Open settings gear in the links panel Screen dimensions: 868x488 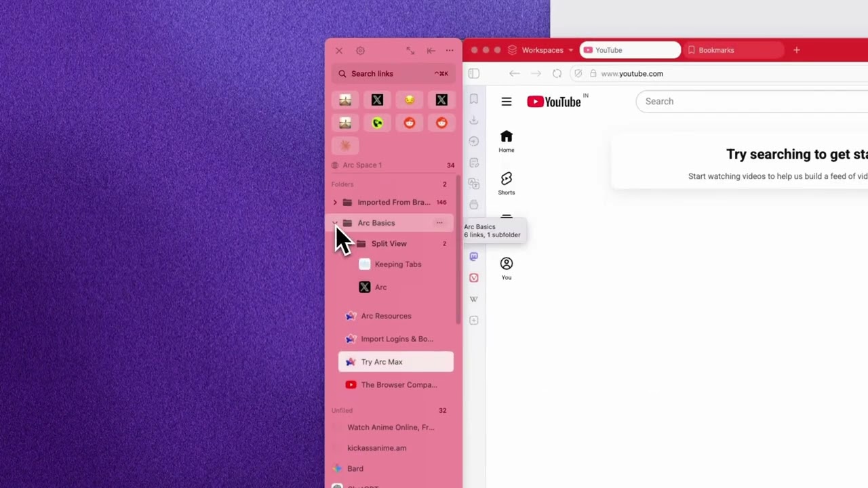[x=360, y=51]
